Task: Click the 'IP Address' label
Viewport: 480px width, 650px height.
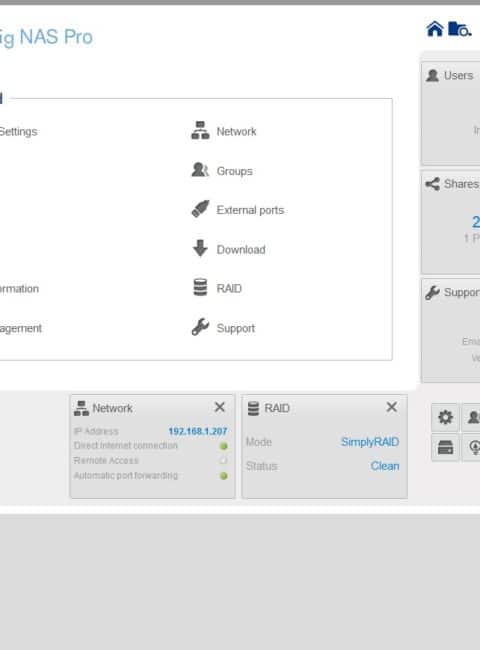Action: (x=96, y=431)
